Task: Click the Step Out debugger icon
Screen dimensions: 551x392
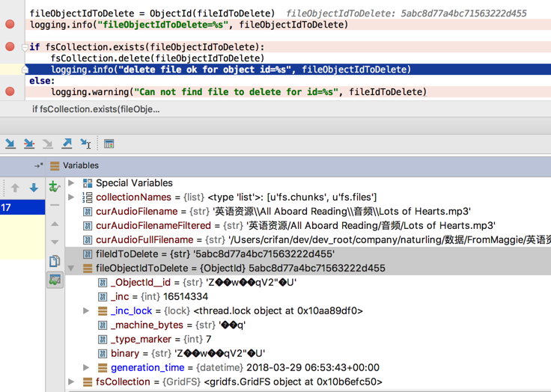Action: pyautogui.click(x=67, y=144)
